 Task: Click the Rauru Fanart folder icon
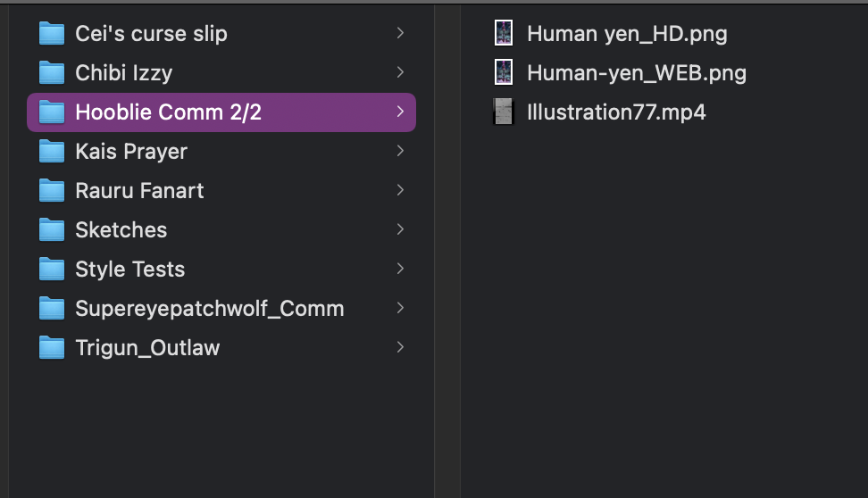point(52,191)
